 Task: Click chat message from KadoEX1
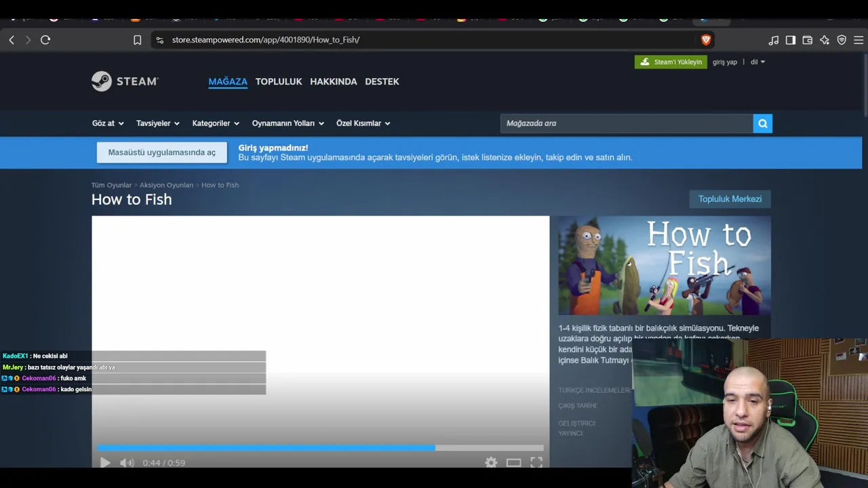tap(35, 356)
